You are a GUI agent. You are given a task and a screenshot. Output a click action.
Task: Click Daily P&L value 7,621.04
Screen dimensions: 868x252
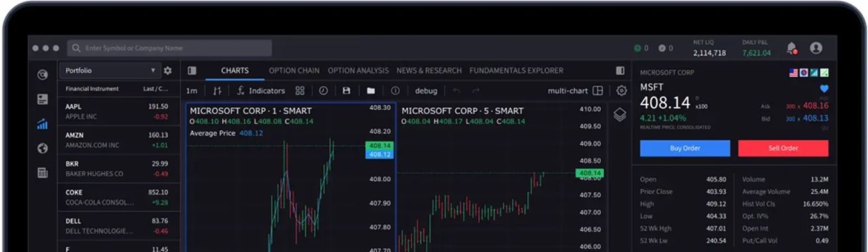[x=756, y=53]
